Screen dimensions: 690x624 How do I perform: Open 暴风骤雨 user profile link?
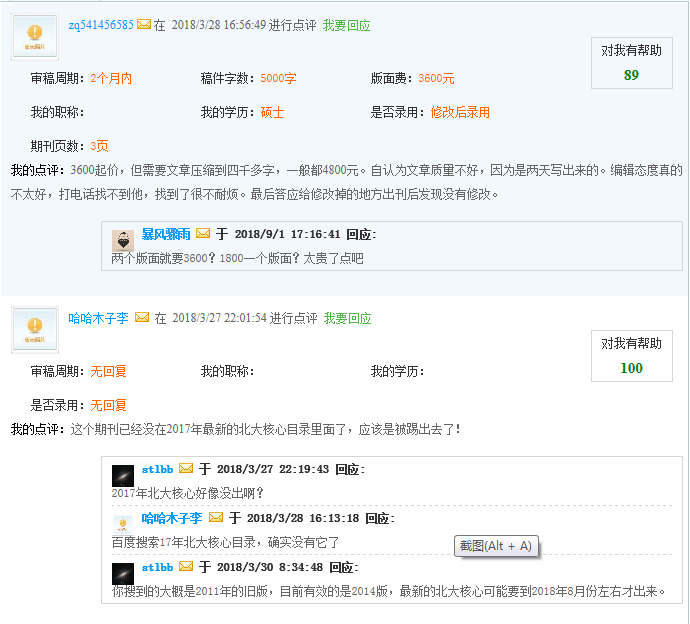[x=166, y=234]
